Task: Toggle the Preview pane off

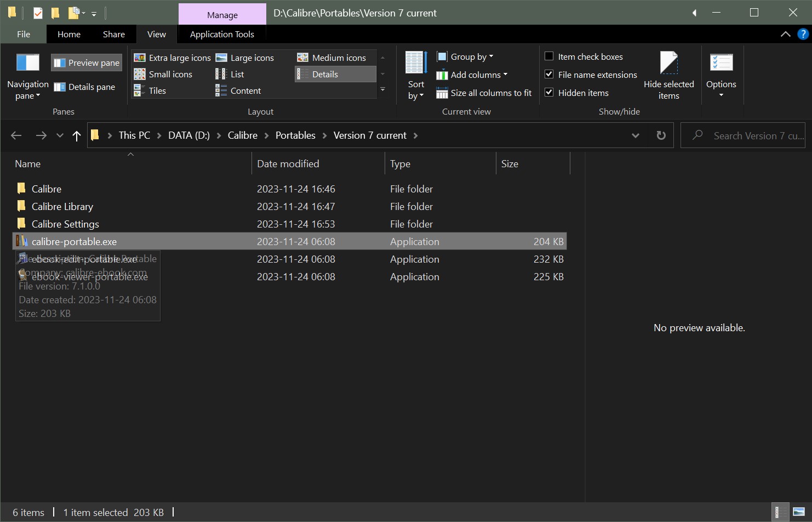Action: point(87,63)
